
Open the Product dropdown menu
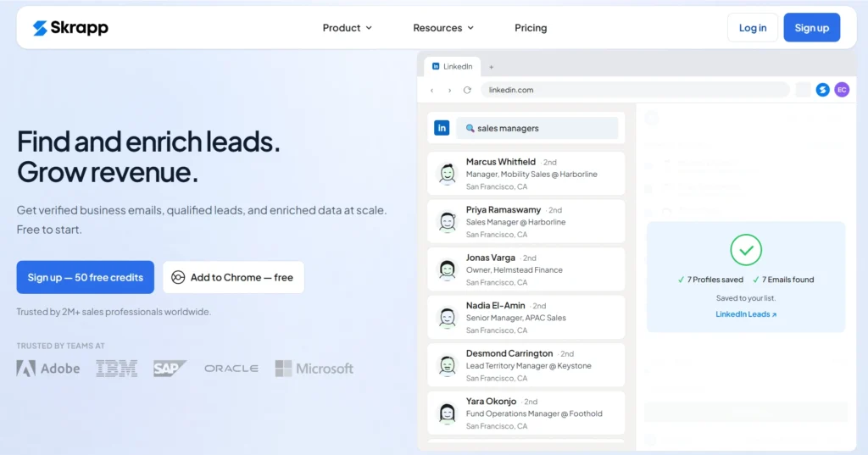pos(347,28)
